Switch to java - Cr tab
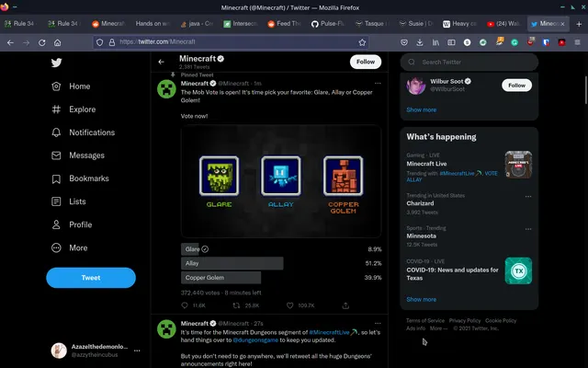Viewport: 588px width, 368px height. coord(197,24)
